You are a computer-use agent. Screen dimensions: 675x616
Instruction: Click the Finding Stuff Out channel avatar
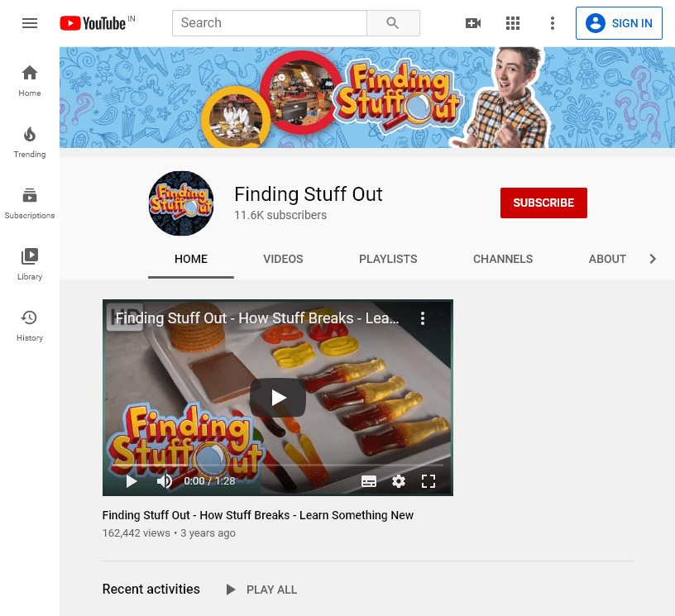coord(181,203)
